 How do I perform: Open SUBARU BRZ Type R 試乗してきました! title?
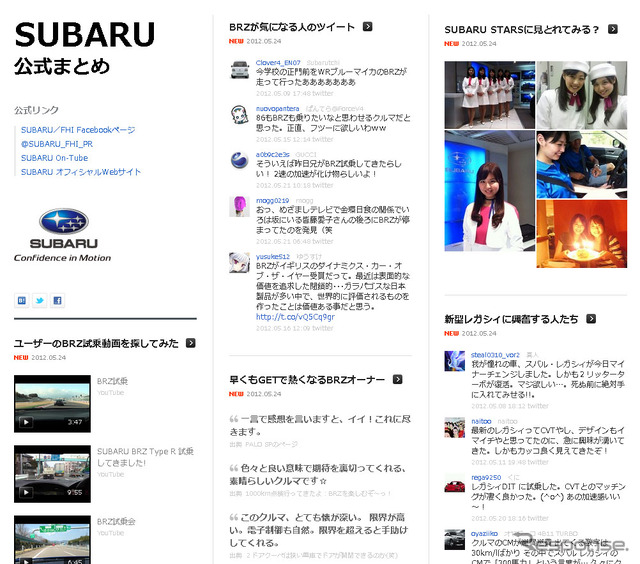145,457
